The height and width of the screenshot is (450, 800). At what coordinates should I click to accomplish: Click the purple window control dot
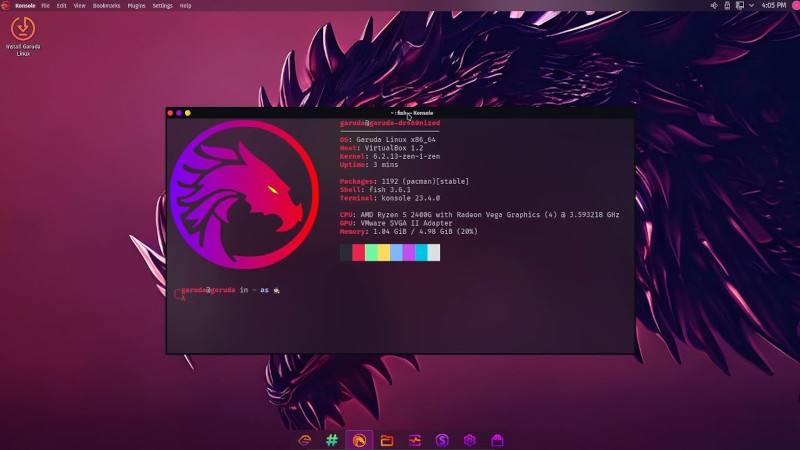point(179,113)
